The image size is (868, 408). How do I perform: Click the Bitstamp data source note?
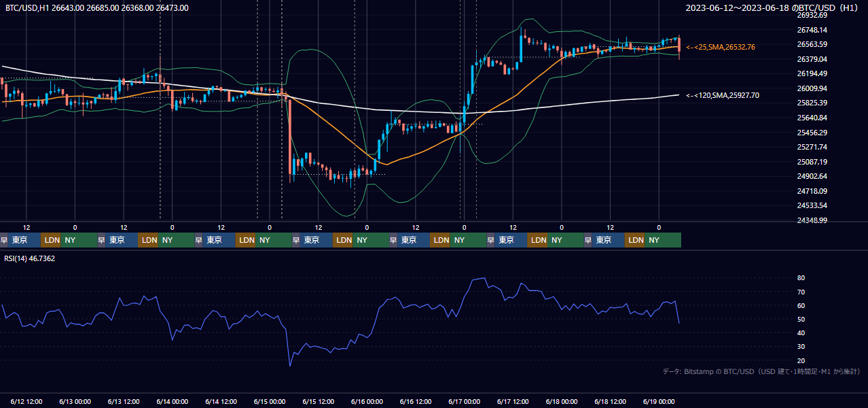(761, 371)
